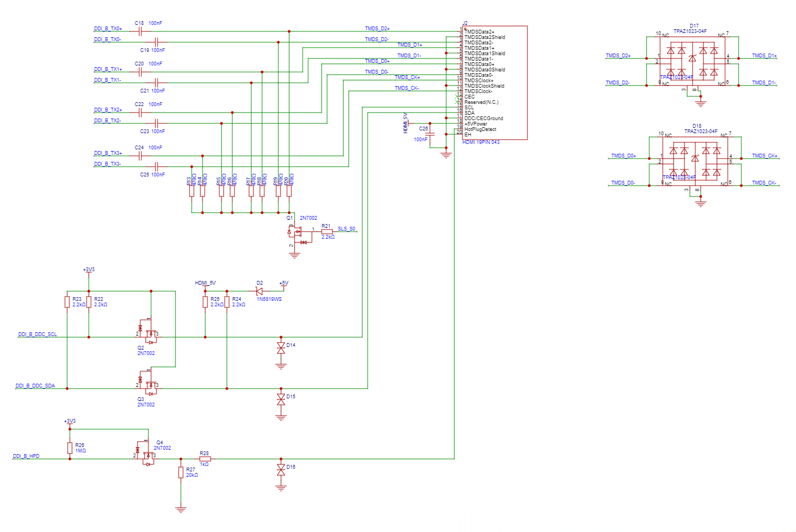
Task: Select the R26 1MΩ resistor symbol
Action: coord(70,448)
